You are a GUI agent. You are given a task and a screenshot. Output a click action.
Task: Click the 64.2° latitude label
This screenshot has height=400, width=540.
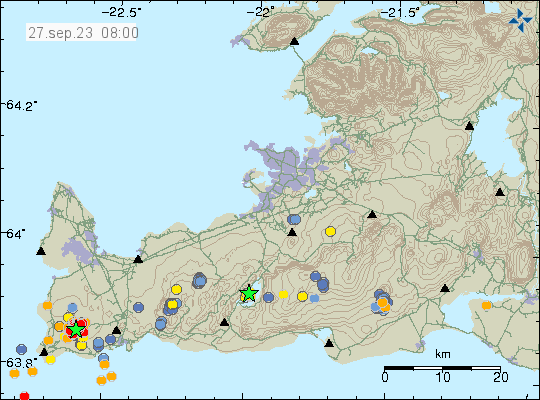[x=21, y=105]
